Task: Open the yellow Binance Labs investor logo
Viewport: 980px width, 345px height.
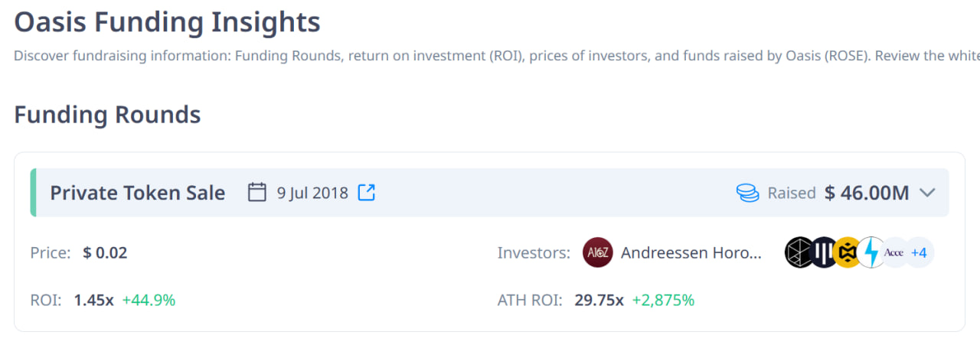Action: (848, 252)
